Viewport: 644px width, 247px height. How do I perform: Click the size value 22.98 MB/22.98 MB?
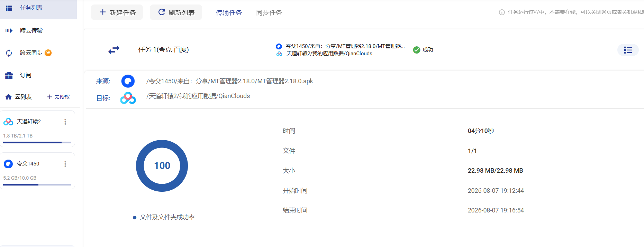coord(496,171)
